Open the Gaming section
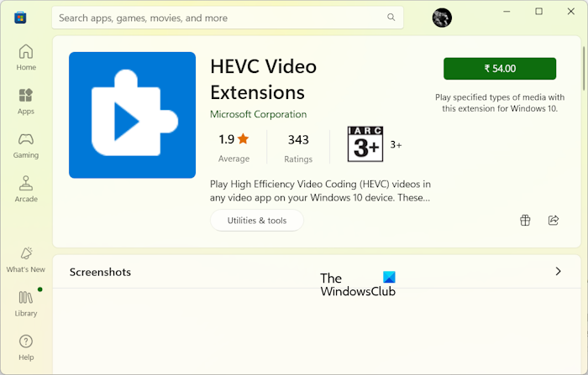 [x=26, y=145]
